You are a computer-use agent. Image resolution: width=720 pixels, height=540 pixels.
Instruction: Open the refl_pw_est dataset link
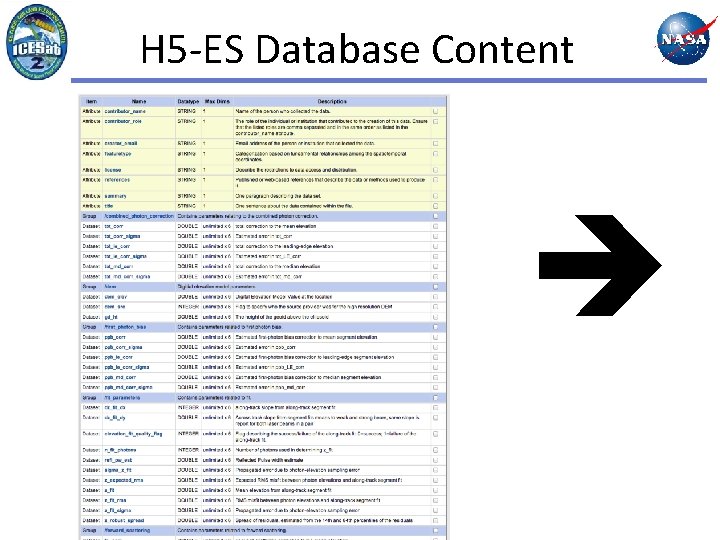[118, 460]
